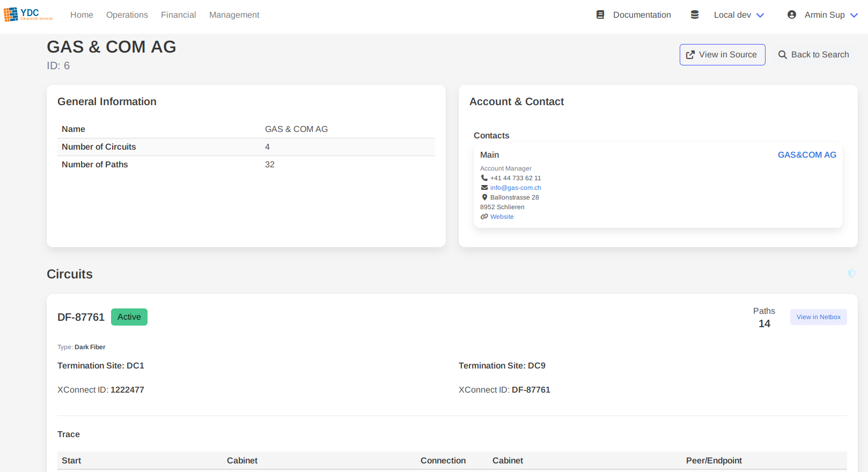Open the Website link
868x472 pixels.
pyautogui.click(x=502, y=217)
